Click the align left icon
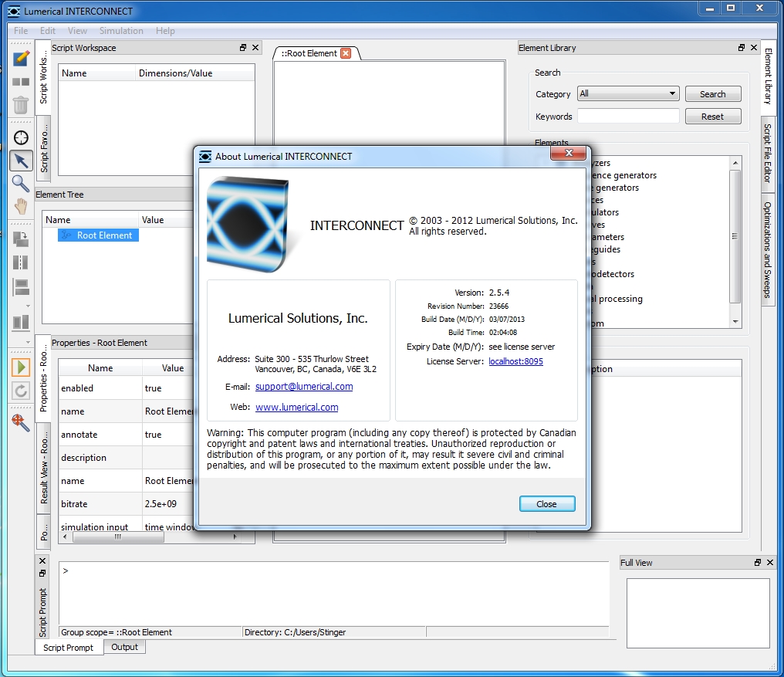Viewport: 784px width, 677px height. pyautogui.click(x=21, y=287)
